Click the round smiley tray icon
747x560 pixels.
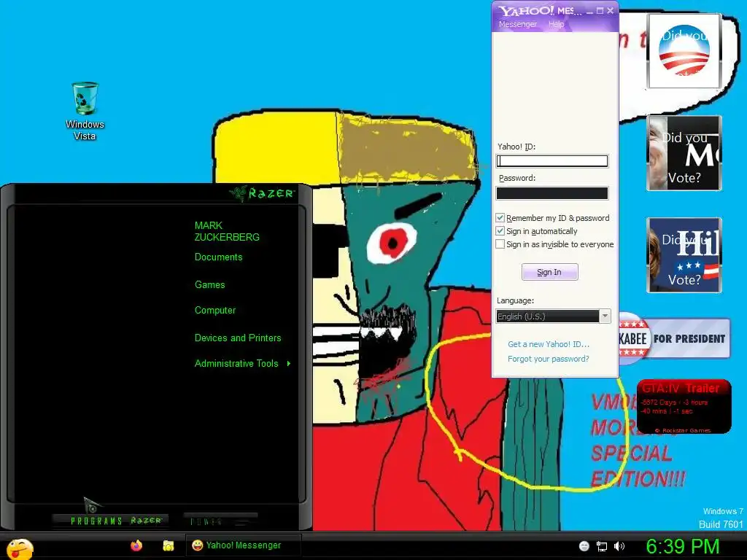point(584,546)
